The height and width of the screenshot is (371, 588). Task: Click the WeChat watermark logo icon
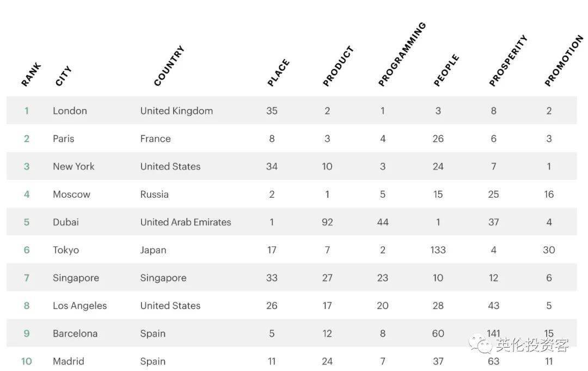(481, 344)
